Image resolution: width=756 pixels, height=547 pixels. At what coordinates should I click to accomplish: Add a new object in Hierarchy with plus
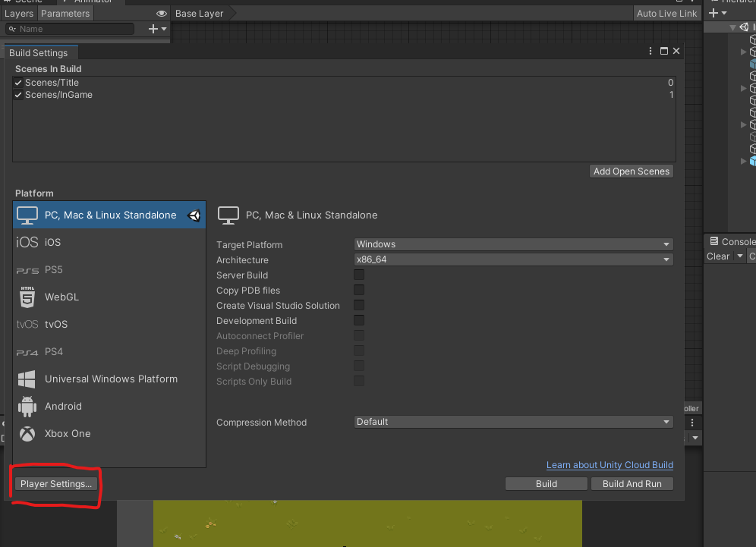(x=717, y=13)
